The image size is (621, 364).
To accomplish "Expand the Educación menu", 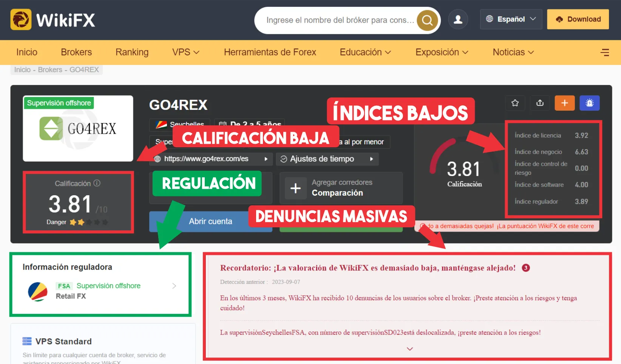I will (365, 52).
